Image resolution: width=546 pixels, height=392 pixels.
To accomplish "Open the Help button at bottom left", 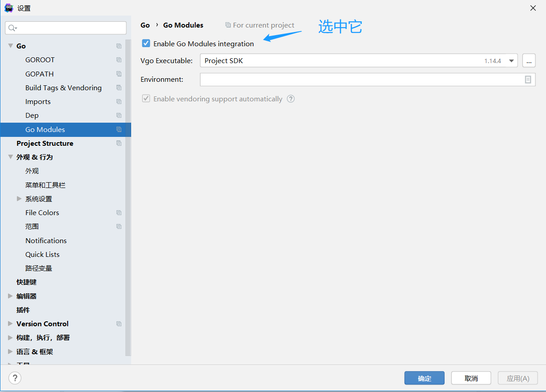I will (x=15, y=378).
